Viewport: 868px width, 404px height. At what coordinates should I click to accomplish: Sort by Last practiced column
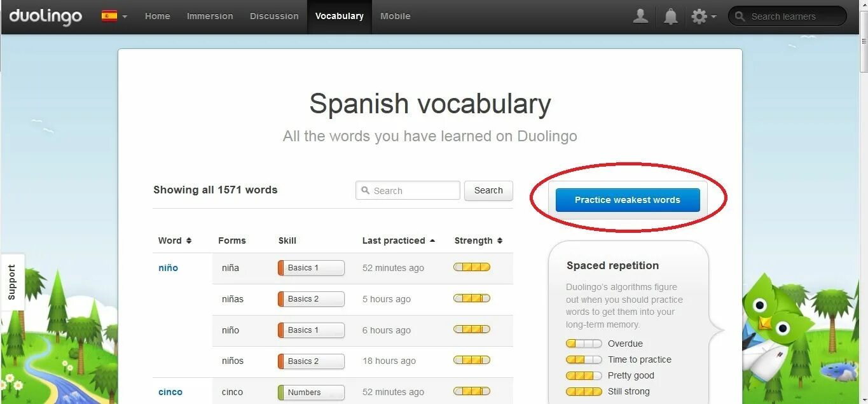[x=399, y=240]
